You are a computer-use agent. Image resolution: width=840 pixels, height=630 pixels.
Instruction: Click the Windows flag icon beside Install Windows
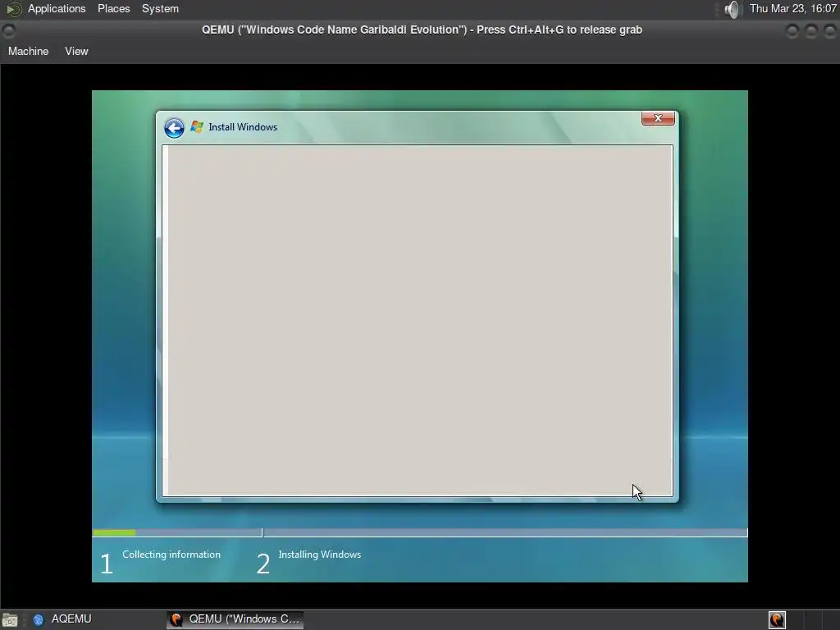click(197, 127)
